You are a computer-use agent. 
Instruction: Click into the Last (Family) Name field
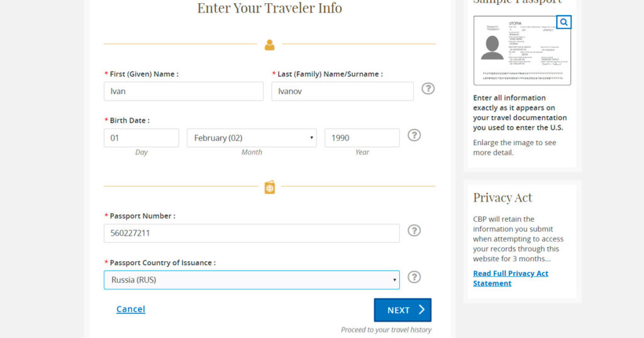[342, 91]
